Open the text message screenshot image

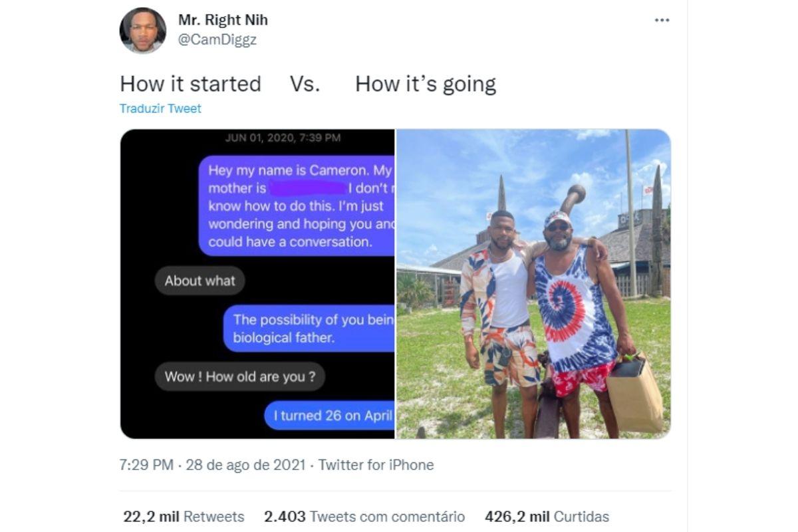click(257, 284)
